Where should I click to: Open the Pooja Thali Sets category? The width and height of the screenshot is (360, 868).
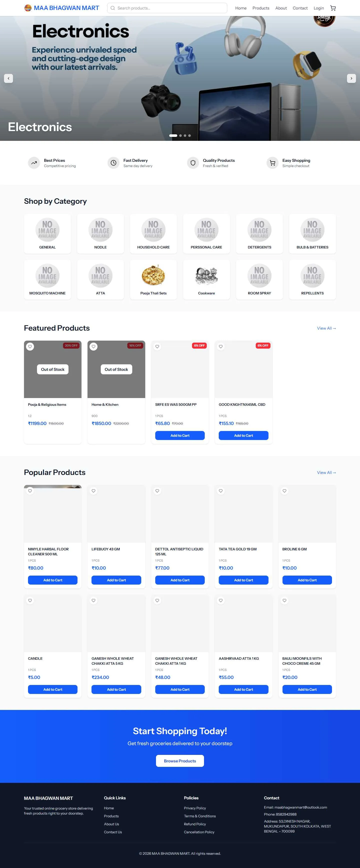tap(153, 279)
